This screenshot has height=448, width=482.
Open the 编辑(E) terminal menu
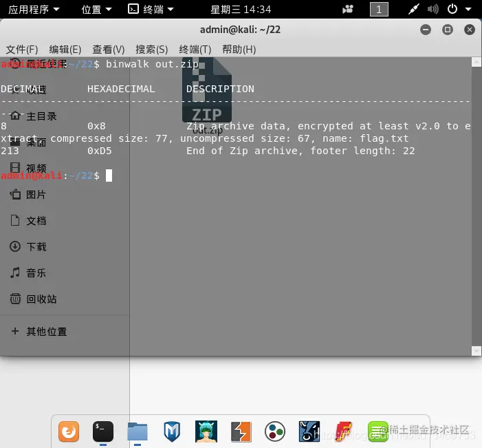pyautogui.click(x=65, y=50)
